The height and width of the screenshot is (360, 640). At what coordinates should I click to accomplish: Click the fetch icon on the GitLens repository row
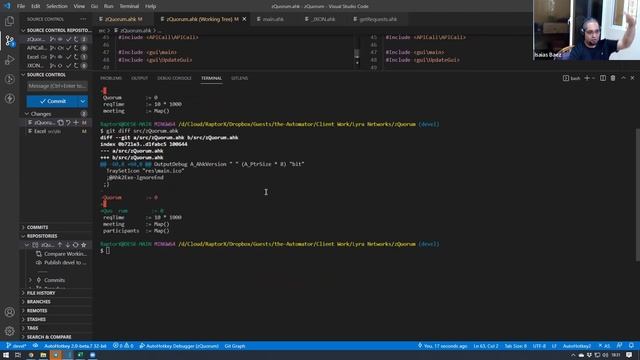pos(76,245)
